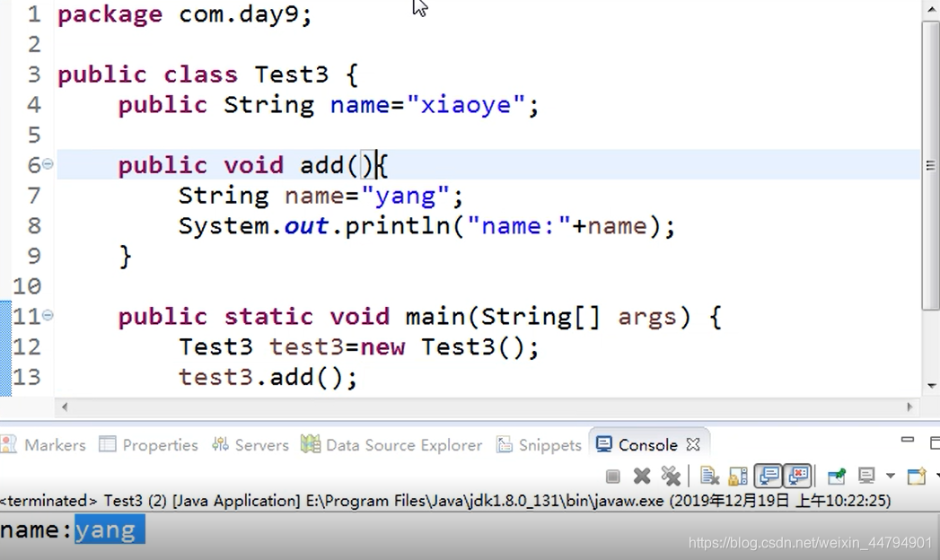This screenshot has width=940, height=560.
Task: Click 'new' keyword on line 12
Action: pyautogui.click(x=382, y=346)
